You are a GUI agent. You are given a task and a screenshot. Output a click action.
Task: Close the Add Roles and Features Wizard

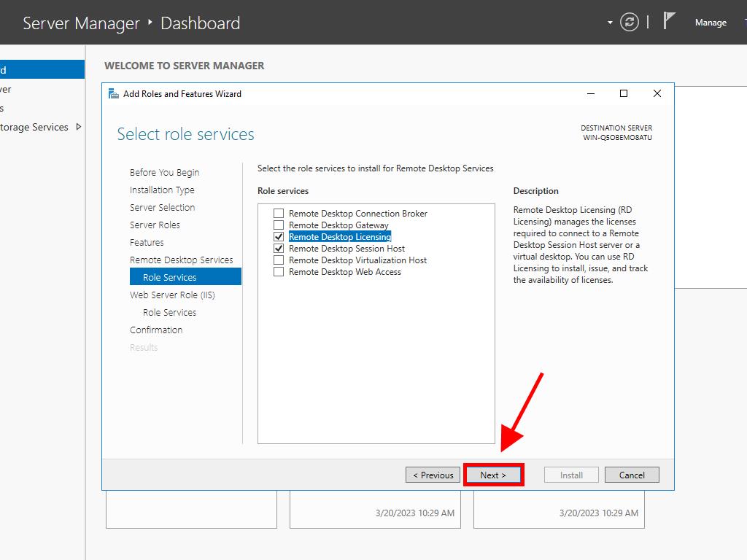(x=657, y=93)
